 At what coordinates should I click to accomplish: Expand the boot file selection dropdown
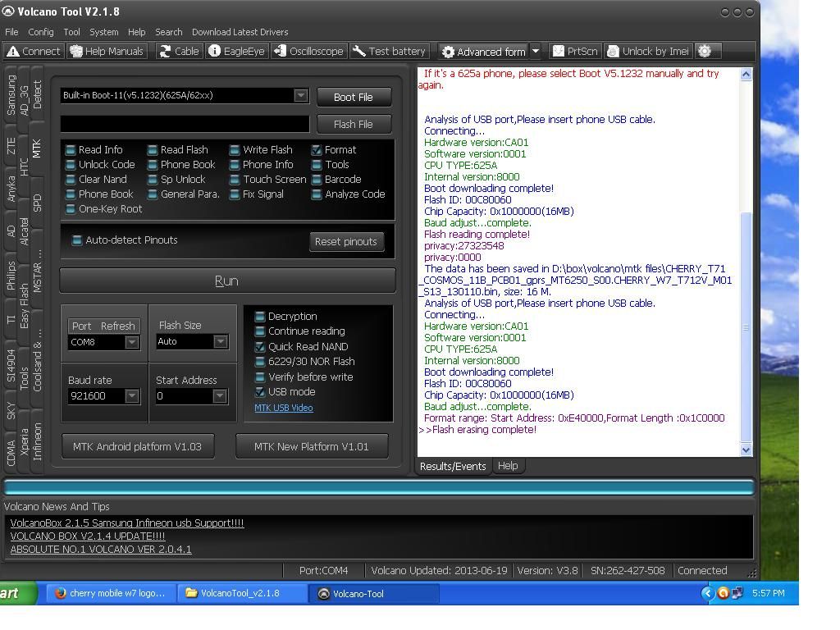(x=301, y=95)
